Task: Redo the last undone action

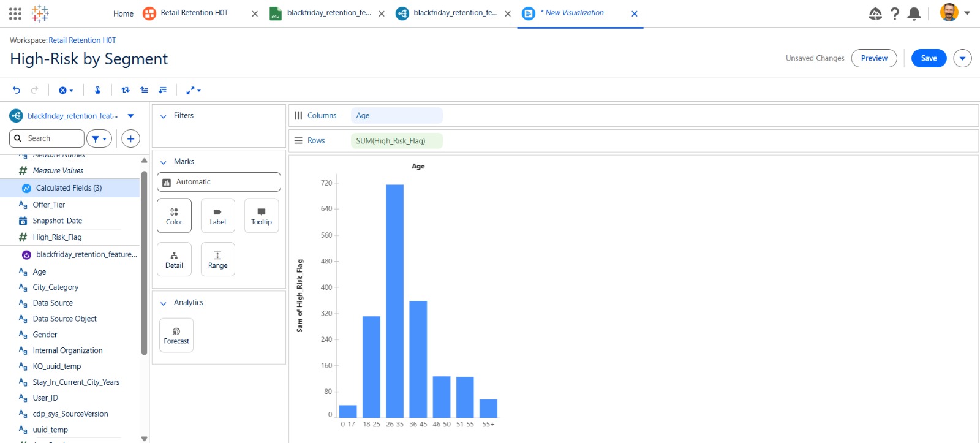Action: (35, 90)
